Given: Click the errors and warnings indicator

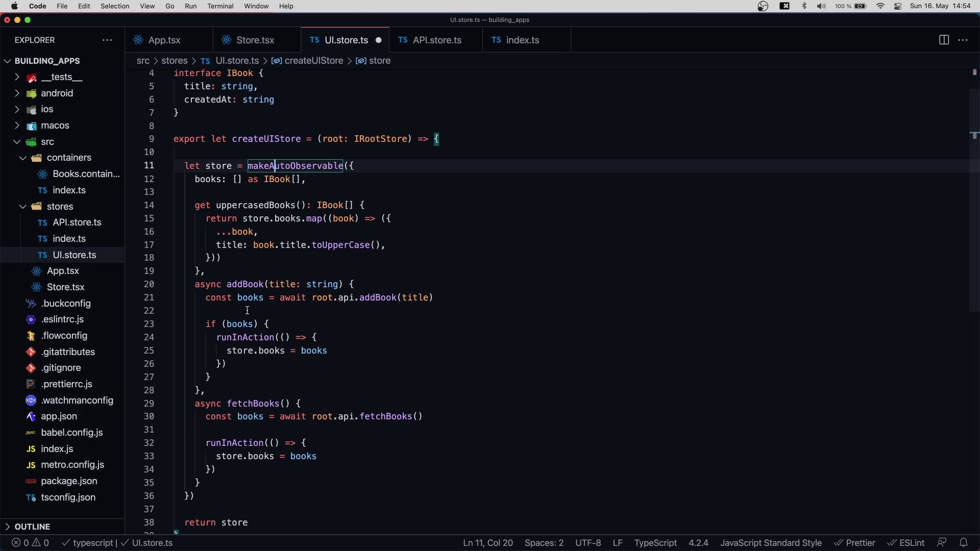Looking at the screenshot, I should 31,543.
